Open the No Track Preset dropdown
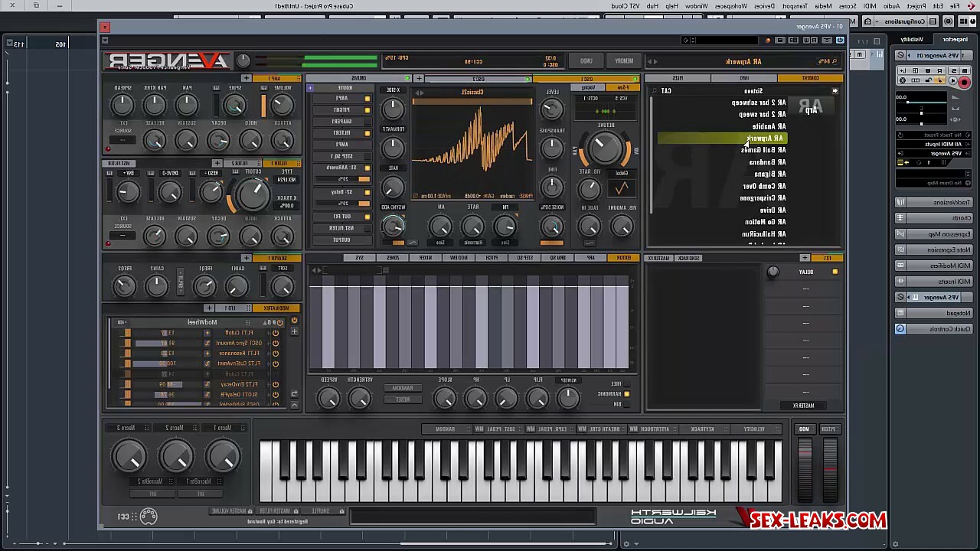Viewport: 980px width, 551px height. pos(933,135)
